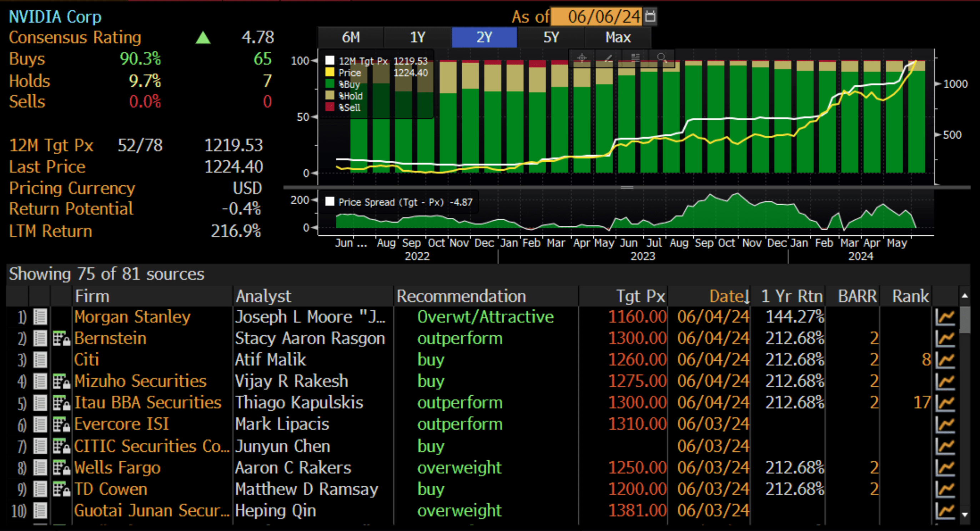The width and height of the screenshot is (980, 531).
Task: Show Bernstein rating history chart icon
Action: pyautogui.click(x=945, y=339)
